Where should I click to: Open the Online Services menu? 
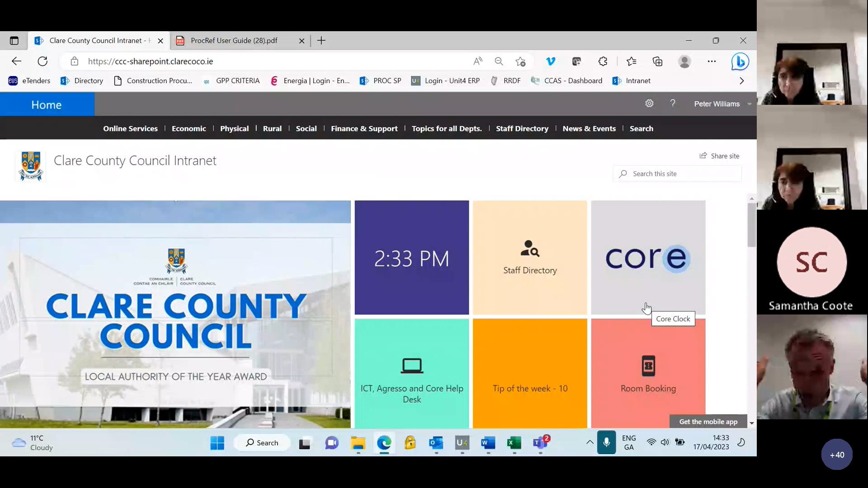point(130,129)
